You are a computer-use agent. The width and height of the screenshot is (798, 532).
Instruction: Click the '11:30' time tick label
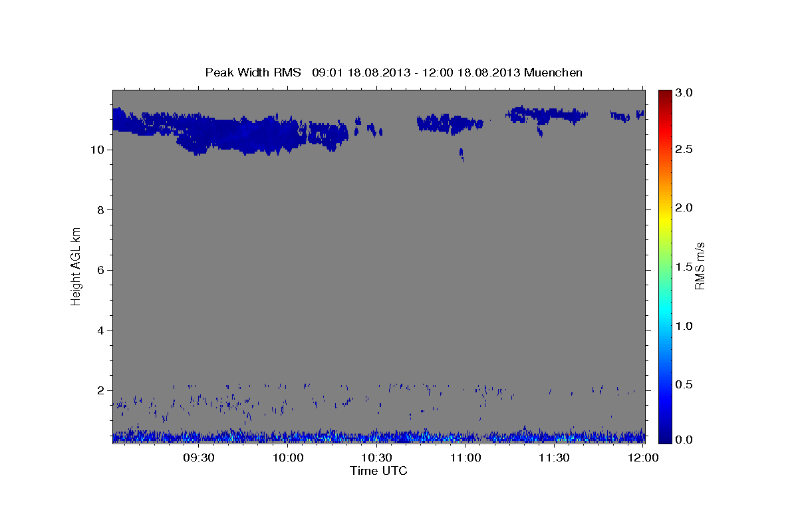point(554,458)
